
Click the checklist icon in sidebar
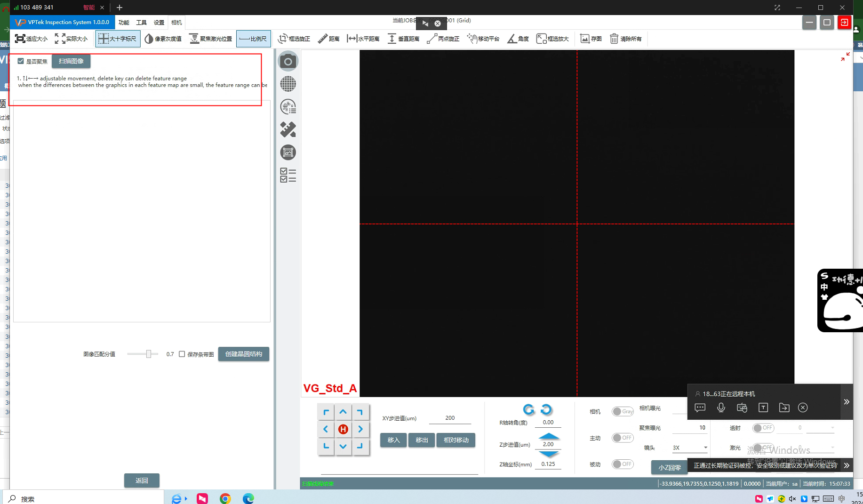coord(288,175)
